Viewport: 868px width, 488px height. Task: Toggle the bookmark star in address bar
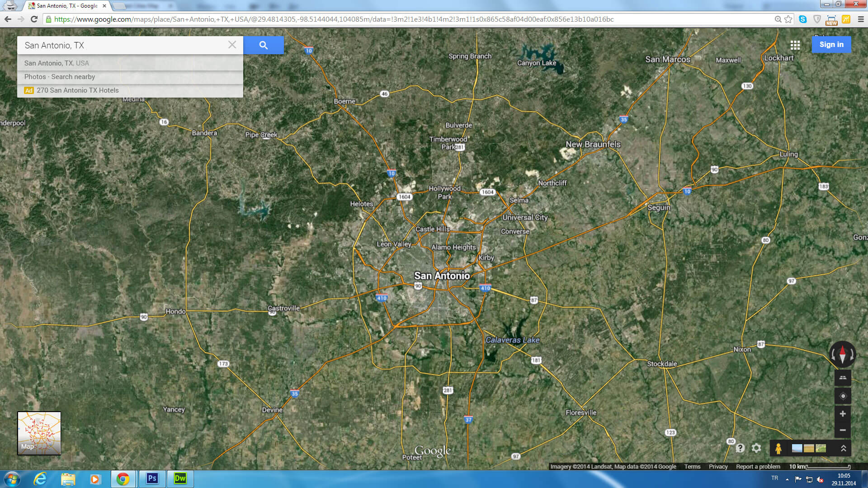click(x=788, y=19)
